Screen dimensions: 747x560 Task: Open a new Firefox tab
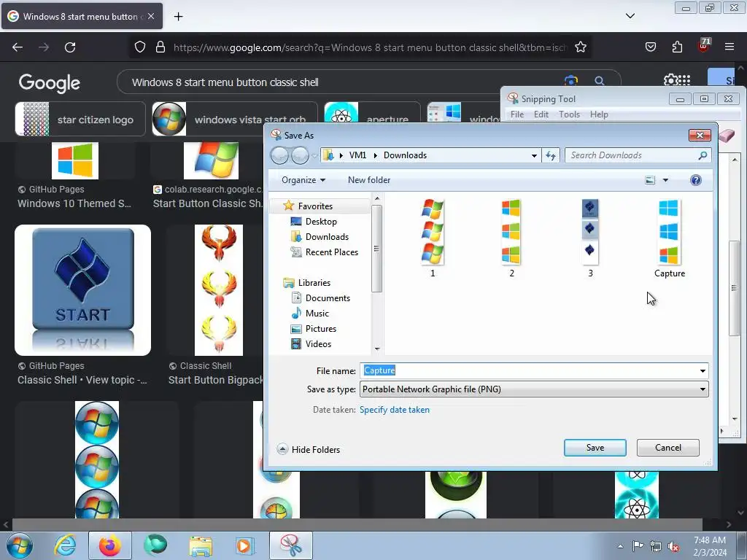pos(178,17)
